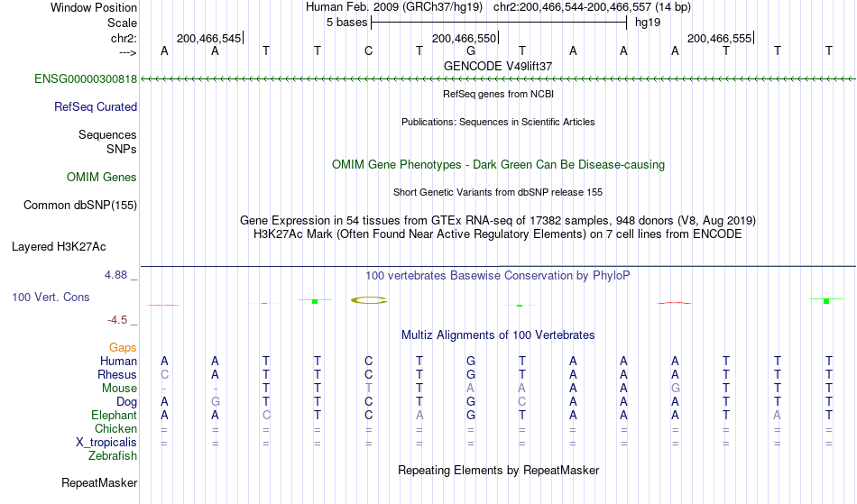
Task: Click the chr2: ruler label
Action: tap(124, 38)
